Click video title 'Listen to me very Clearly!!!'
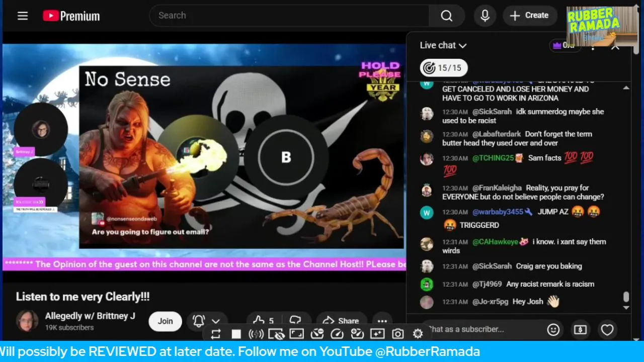644x362 pixels. [x=83, y=297]
